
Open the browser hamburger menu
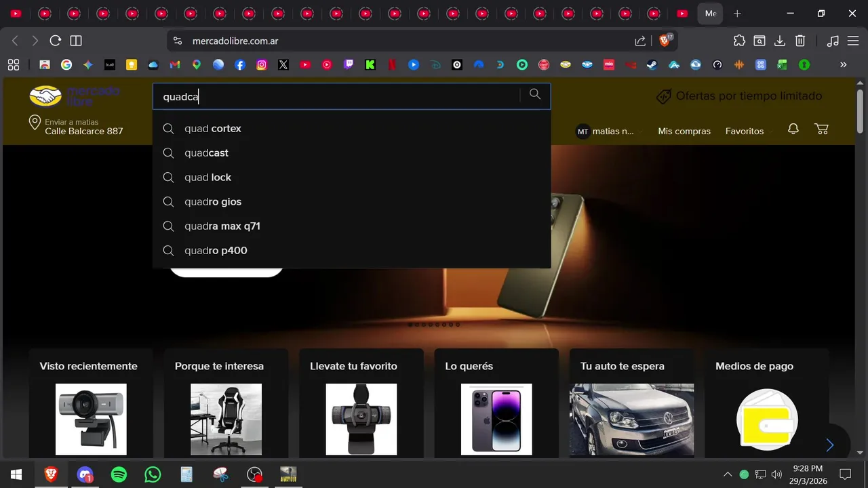(x=853, y=41)
